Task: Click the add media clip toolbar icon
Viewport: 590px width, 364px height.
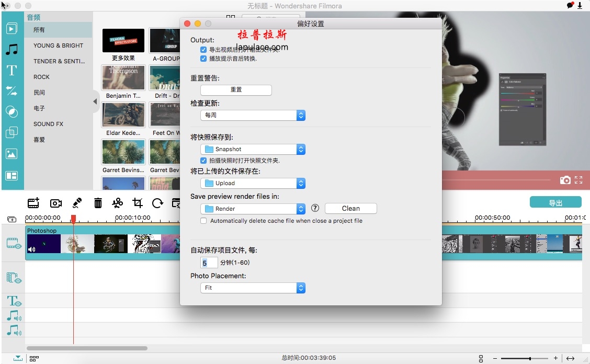Action: [33, 203]
